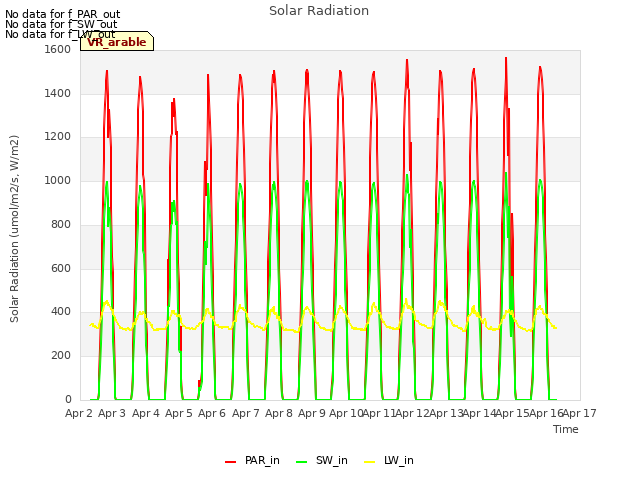The width and height of the screenshot is (640, 480).
Task: Click the Apr 11 x-axis tick label
Action: tap(379, 413)
